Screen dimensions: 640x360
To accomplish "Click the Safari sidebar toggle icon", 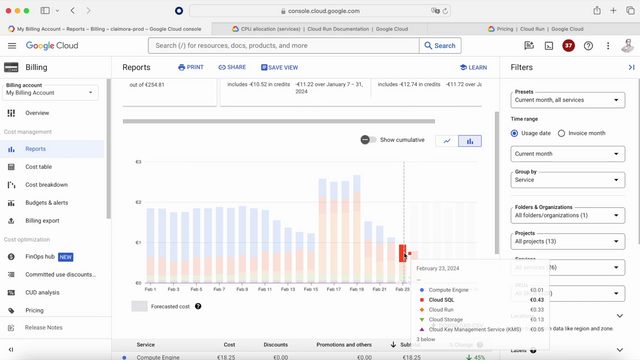I will click(x=45, y=11).
